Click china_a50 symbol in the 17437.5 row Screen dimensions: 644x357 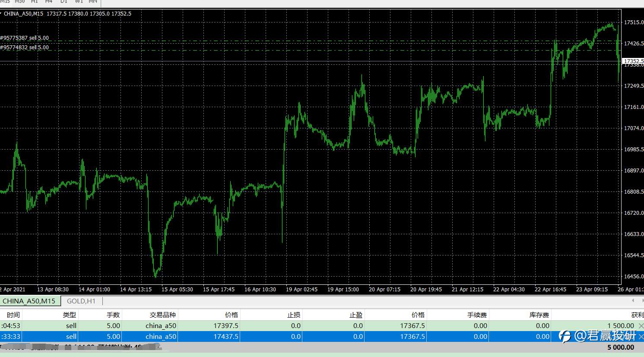click(161, 337)
